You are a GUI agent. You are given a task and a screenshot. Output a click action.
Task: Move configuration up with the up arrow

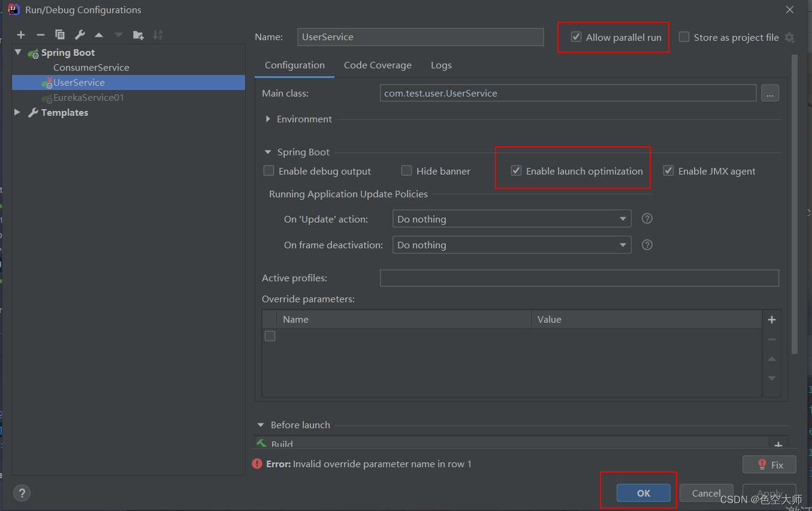99,35
